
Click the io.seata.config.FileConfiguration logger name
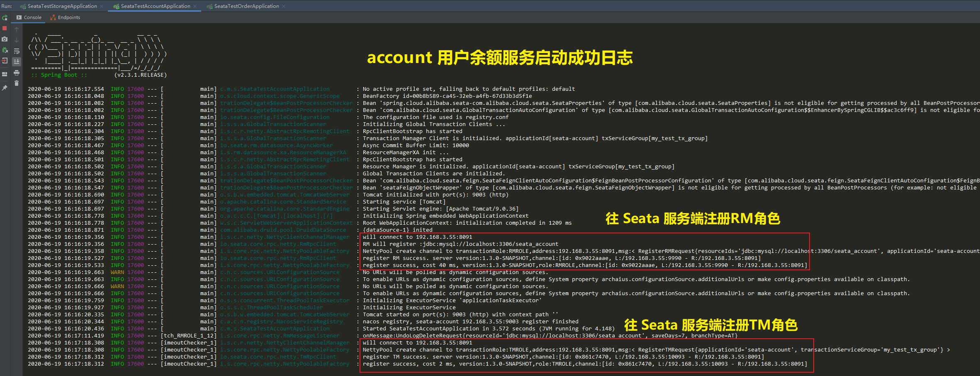[275, 117]
